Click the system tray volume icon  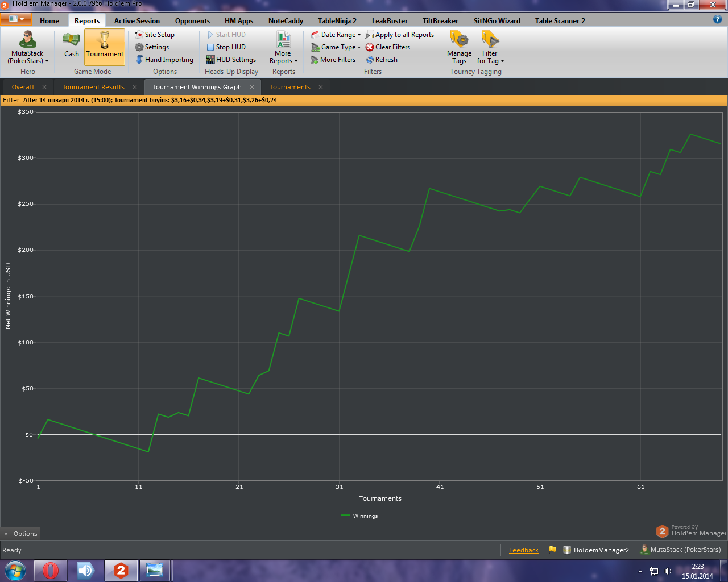[668, 571]
